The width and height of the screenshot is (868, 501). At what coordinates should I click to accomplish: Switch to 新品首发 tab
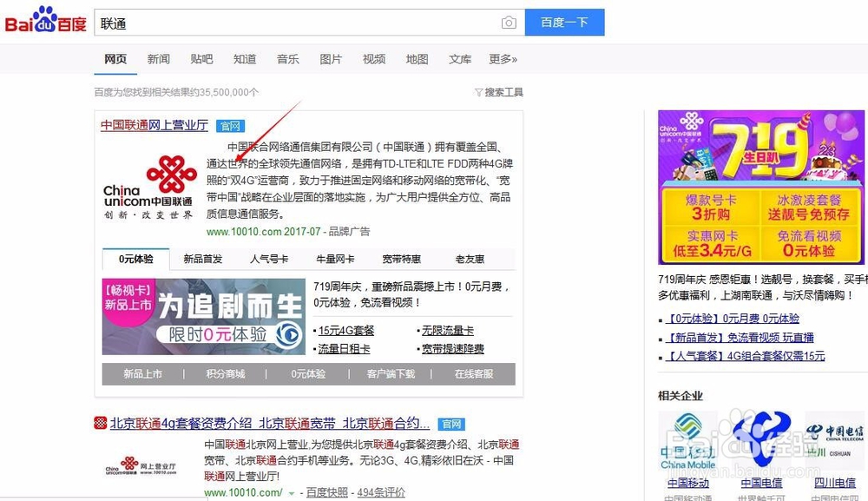(x=203, y=259)
